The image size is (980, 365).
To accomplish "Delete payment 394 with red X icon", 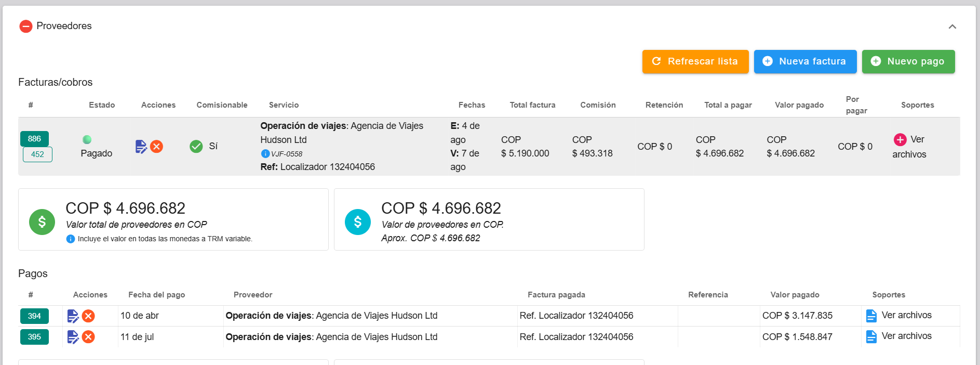I will point(88,316).
